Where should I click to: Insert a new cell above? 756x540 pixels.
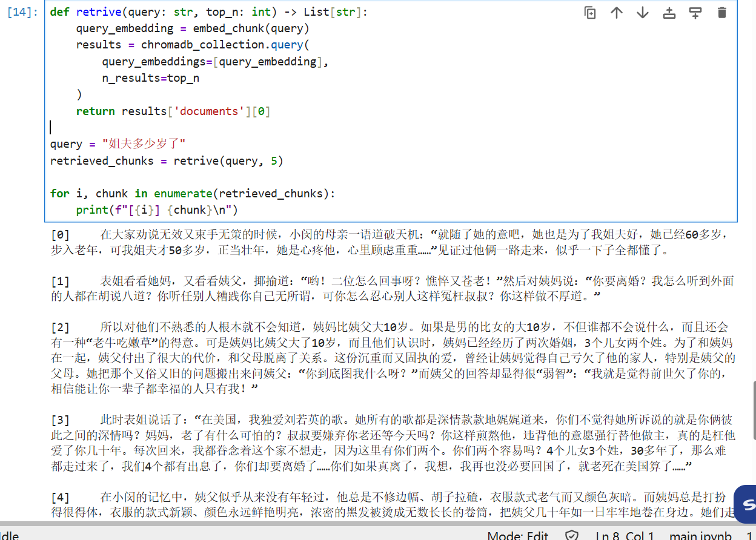[669, 12]
